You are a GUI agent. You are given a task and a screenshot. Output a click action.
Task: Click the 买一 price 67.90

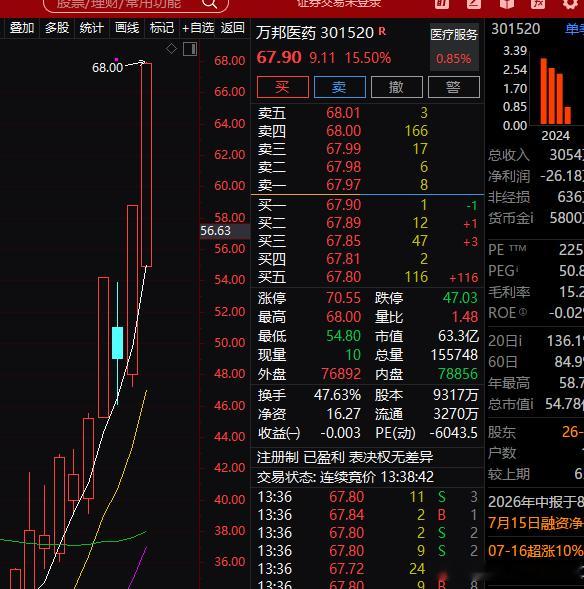pyautogui.click(x=343, y=205)
